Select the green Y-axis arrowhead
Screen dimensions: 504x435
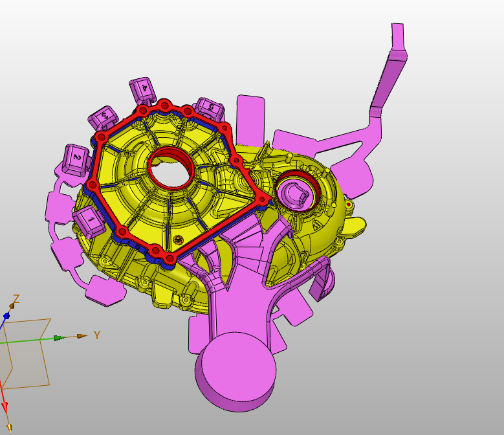59,337
